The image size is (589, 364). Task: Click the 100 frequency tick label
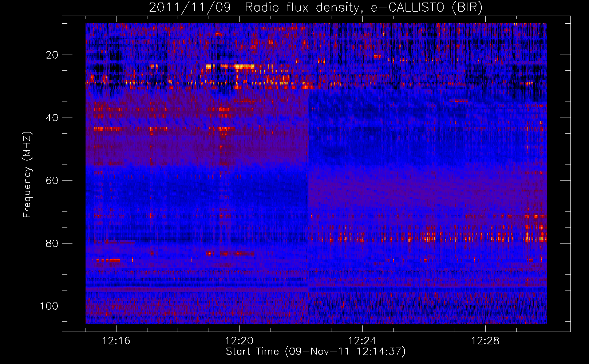pyautogui.click(x=49, y=306)
